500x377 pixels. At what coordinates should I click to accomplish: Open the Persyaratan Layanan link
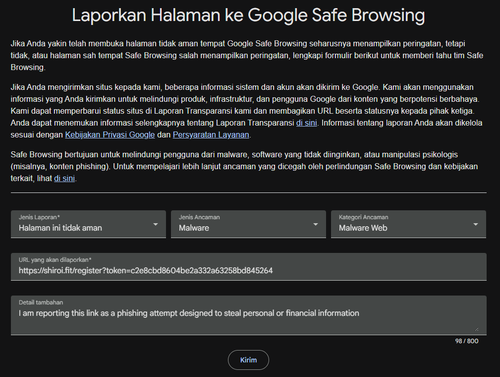click(x=211, y=135)
